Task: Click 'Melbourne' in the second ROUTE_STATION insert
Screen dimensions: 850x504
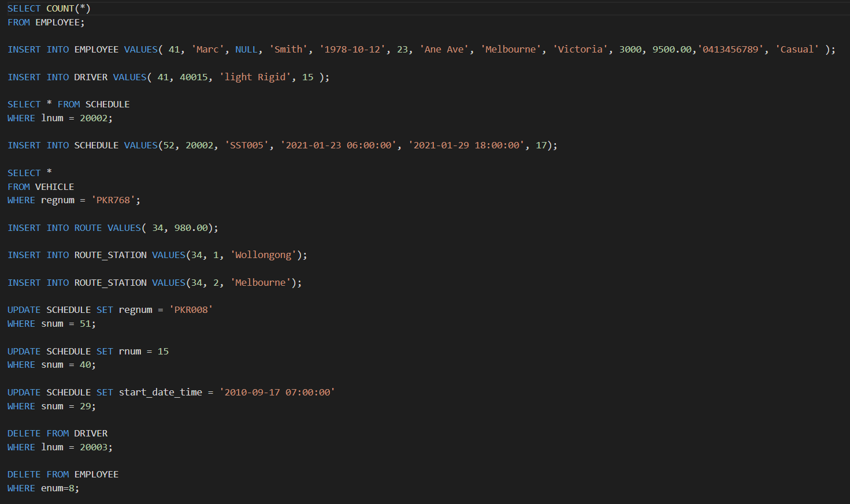Action: (261, 282)
